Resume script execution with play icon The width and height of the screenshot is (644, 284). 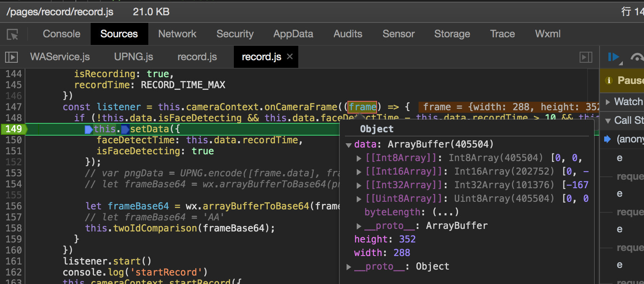pyautogui.click(x=613, y=57)
